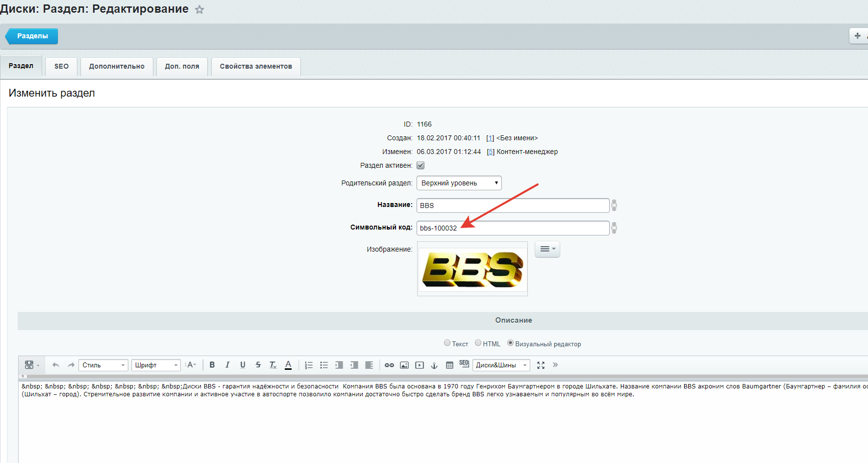The image size is (868, 463).
Task: Click the plus add button
Action: tap(858, 36)
